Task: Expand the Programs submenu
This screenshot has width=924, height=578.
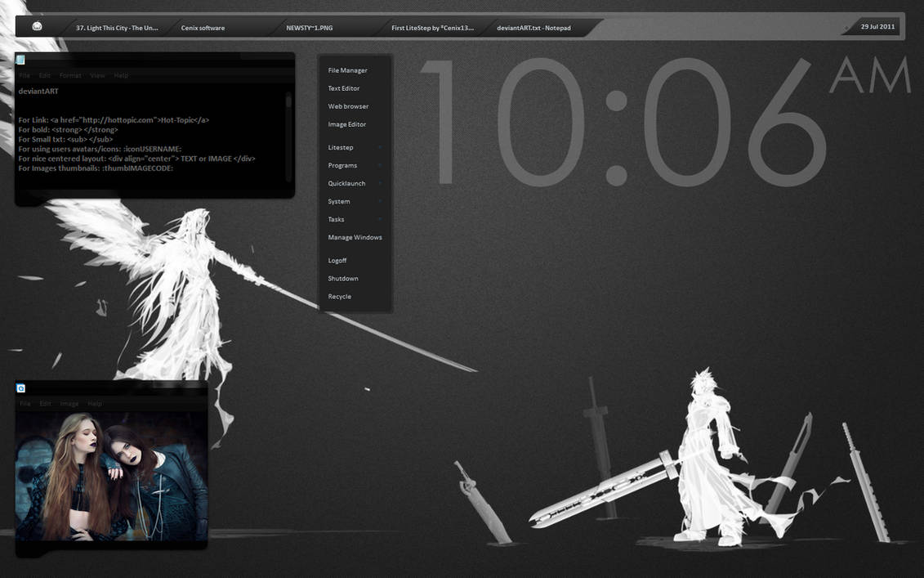Action: tap(342, 165)
